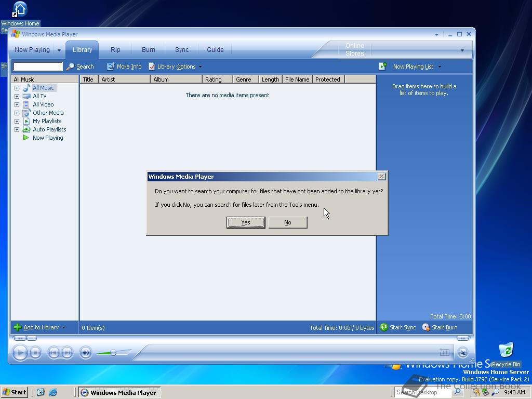Sort by the Album column header
The width and height of the screenshot is (532, 399).
click(x=176, y=79)
